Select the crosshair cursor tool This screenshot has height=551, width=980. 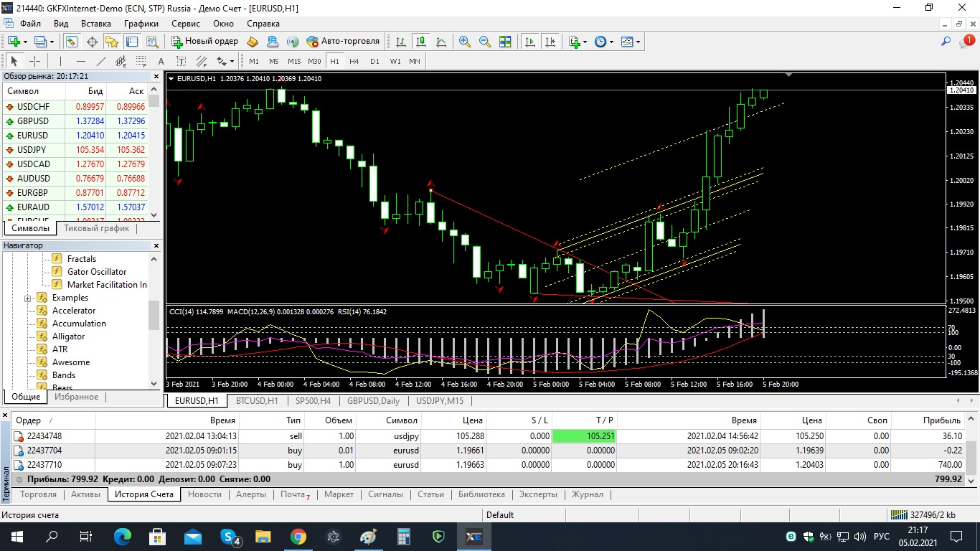pos(34,61)
